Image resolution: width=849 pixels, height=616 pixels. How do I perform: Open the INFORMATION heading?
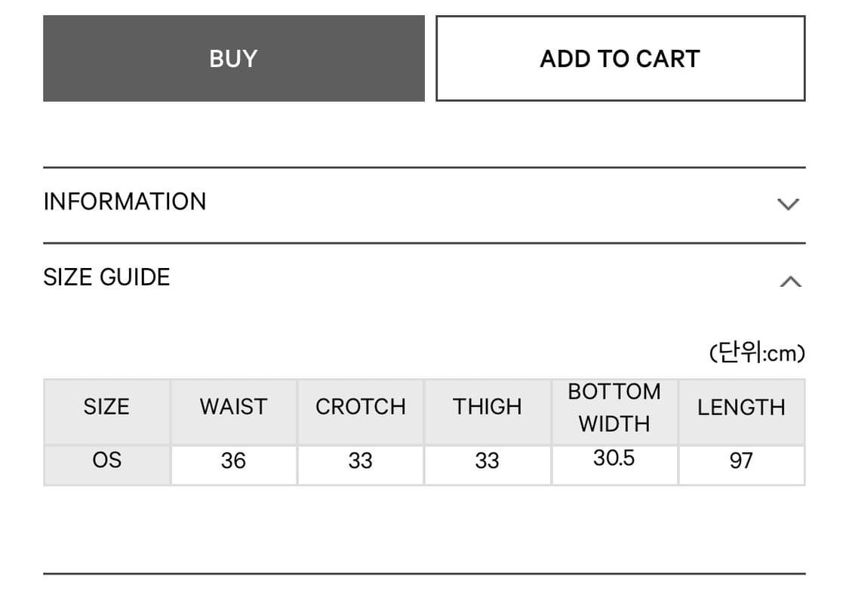(125, 202)
